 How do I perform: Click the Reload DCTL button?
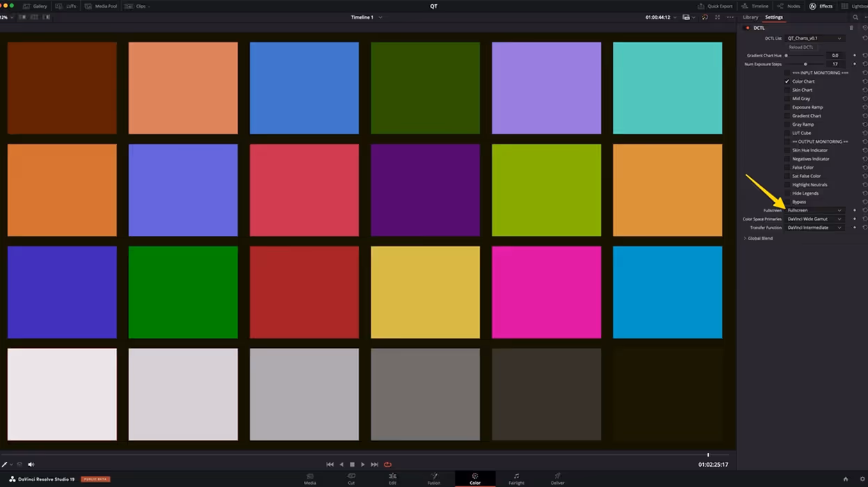(x=801, y=47)
